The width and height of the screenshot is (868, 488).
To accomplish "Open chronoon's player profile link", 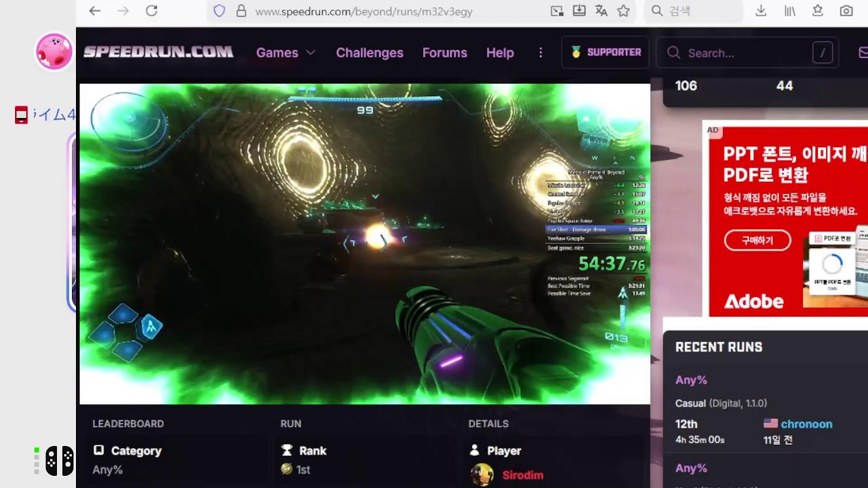I will (x=806, y=424).
